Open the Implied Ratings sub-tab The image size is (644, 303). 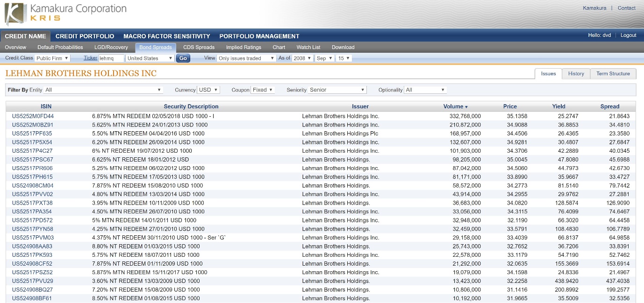click(x=243, y=47)
